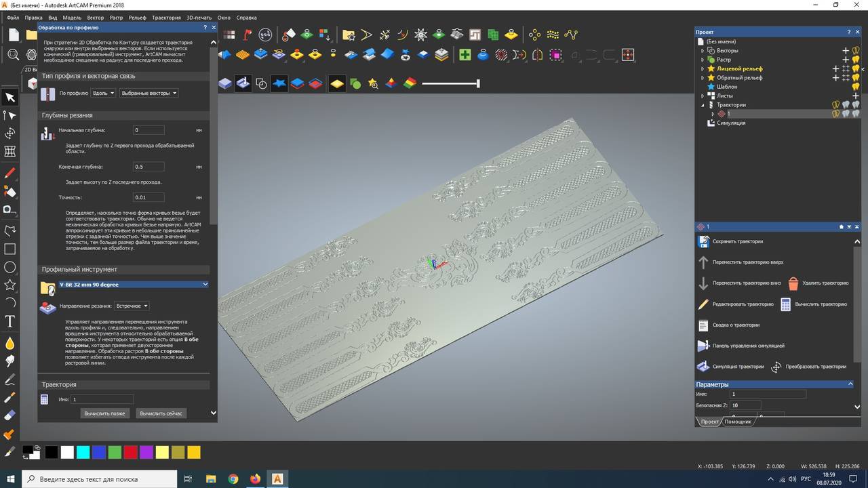Click the white snowflake star icon in toolbar
This screenshot has height=488, width=868.
[x=420, y=35]
